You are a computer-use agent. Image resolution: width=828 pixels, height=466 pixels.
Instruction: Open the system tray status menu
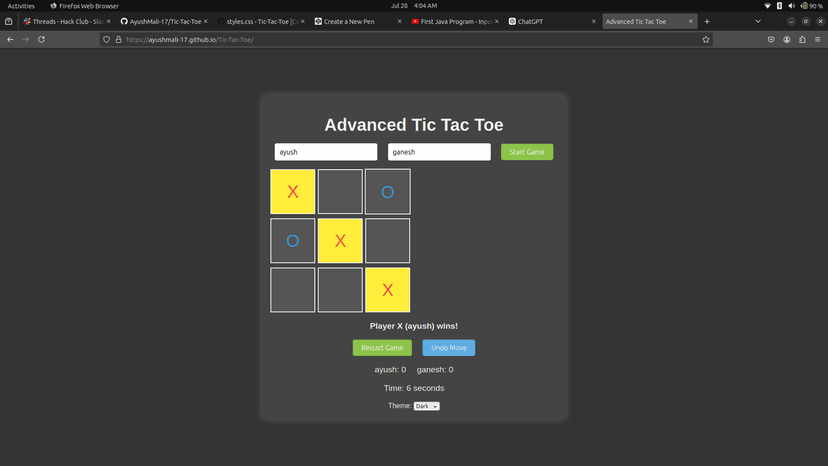tap(794, 6)
